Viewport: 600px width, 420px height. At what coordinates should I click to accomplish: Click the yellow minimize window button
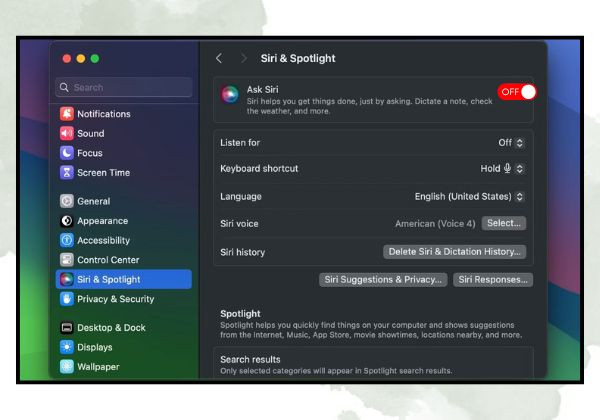tap(81, 59)
